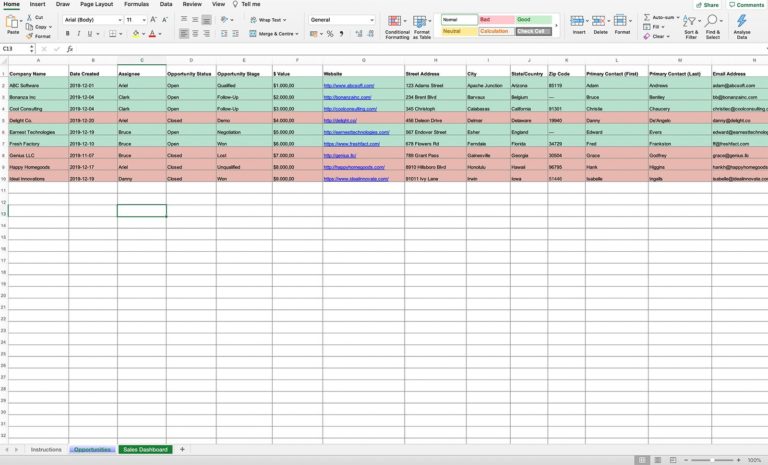Align text to top of cell

pos(184,20)
